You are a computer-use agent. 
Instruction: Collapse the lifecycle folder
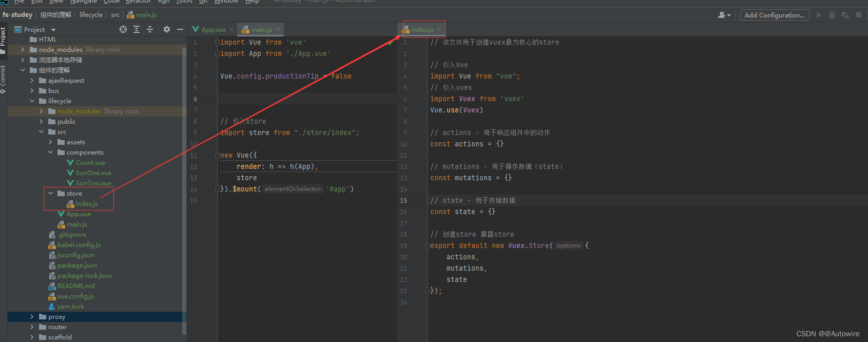[x=32, y=101]
